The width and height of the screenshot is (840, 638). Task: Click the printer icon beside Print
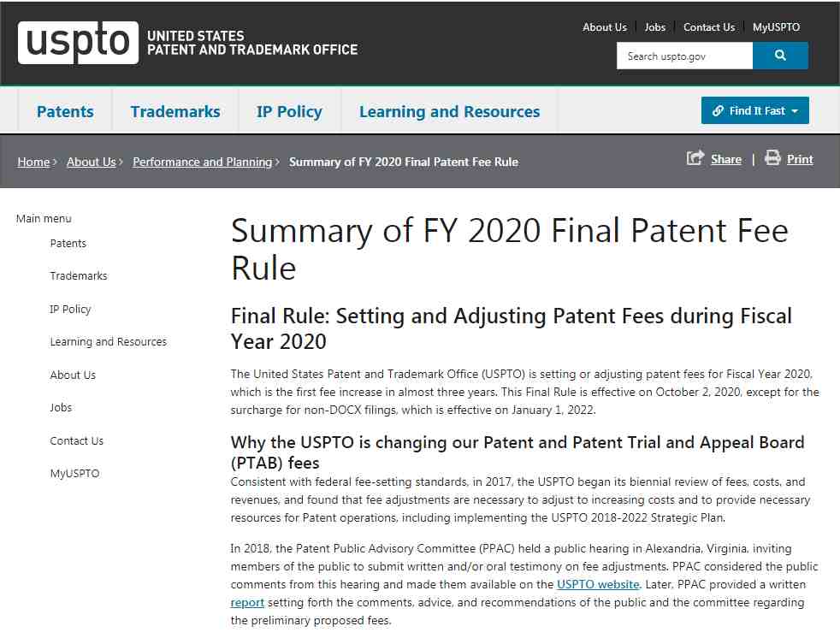[772, 158]
